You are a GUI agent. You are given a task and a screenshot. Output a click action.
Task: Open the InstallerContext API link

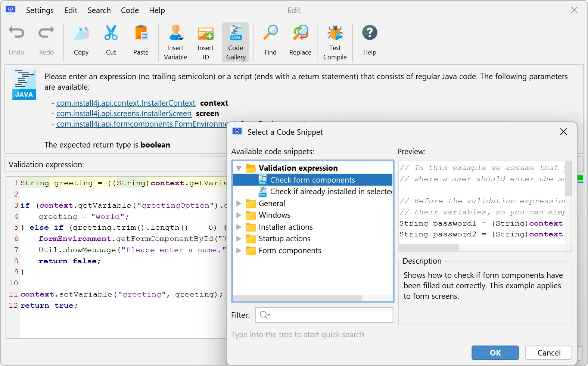click(126, 103)
